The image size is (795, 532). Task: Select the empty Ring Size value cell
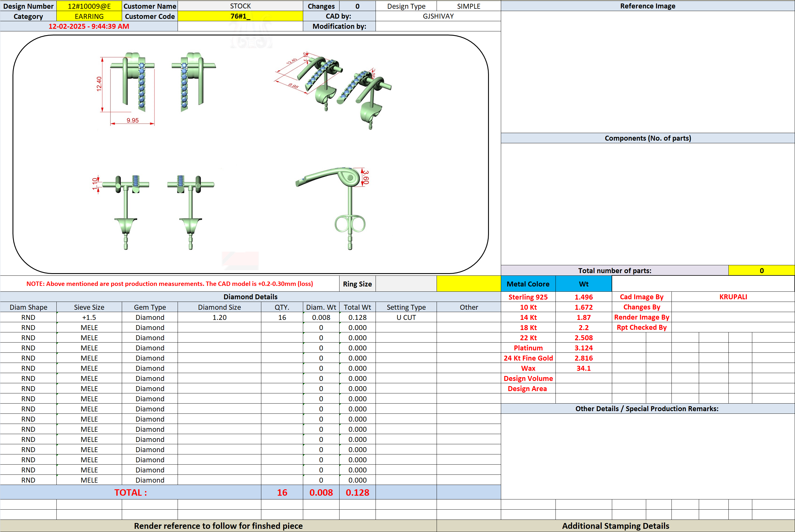tap(406, 284)
